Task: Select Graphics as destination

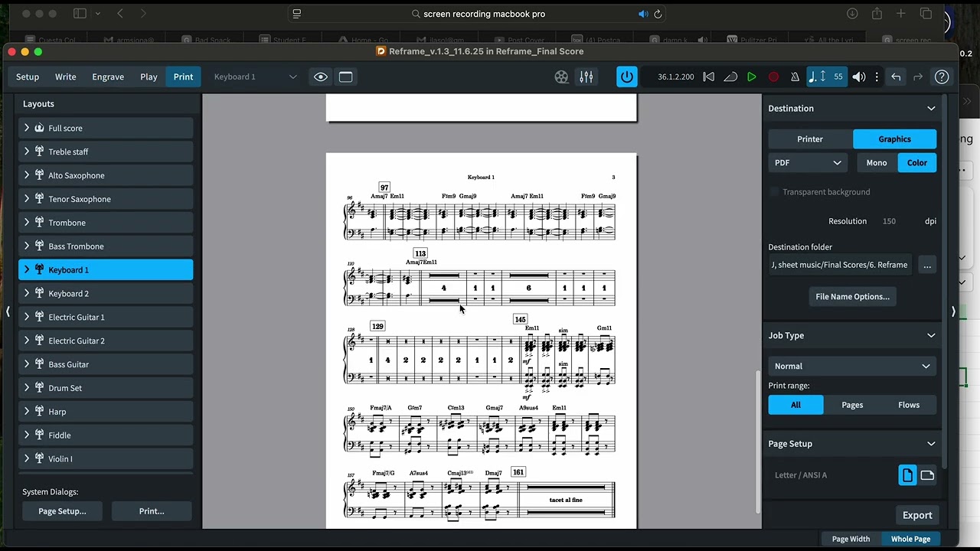Action: (x=894, y=139)
